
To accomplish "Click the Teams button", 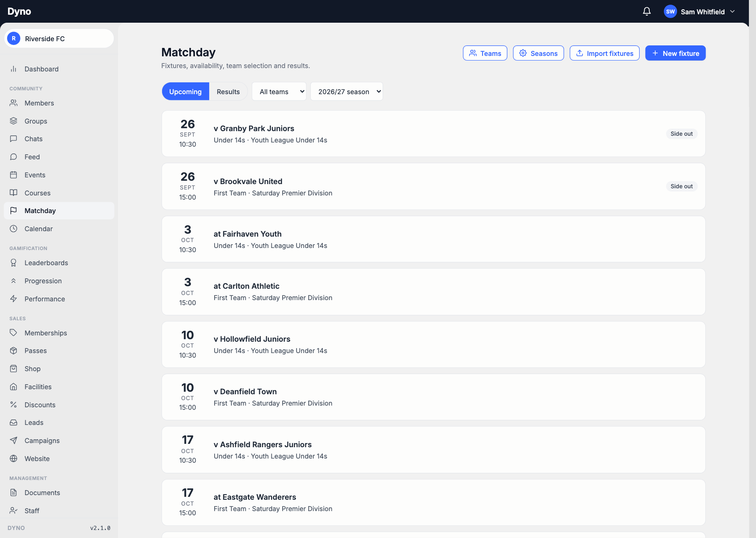I will [485, 53].
